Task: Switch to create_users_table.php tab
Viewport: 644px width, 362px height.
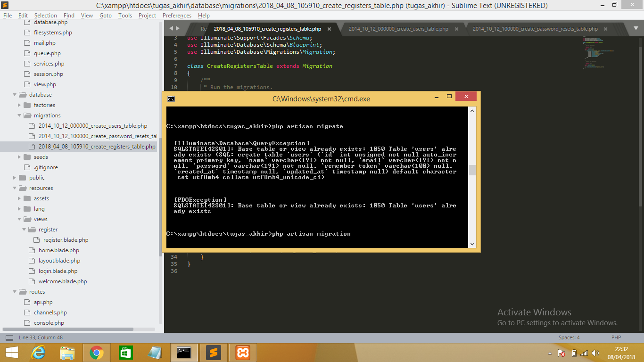Action: coord(398,29)
